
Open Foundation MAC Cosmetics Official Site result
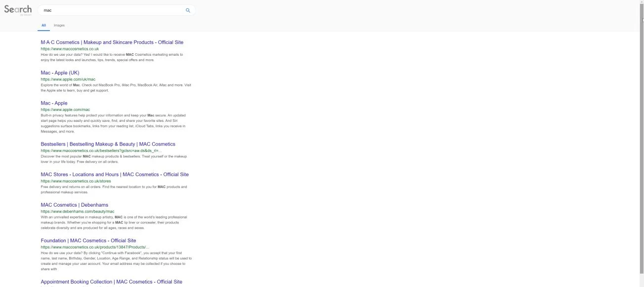88,241
